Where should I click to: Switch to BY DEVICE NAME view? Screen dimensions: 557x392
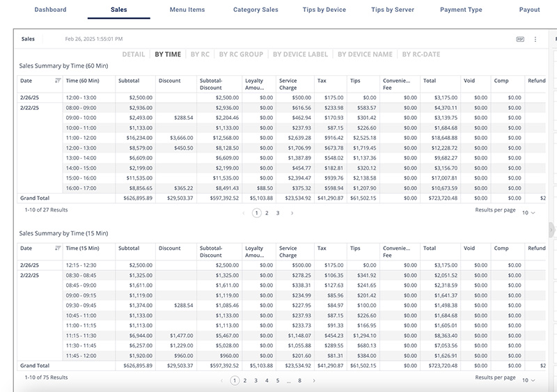coord(365,54)
